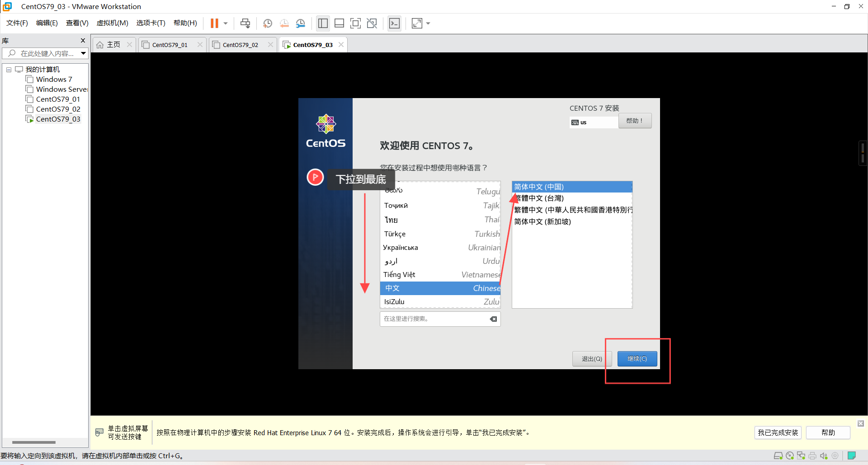Open the library search dropdown arrow
868x465 pixels.
pyautogui.click(x=84, y=53)
